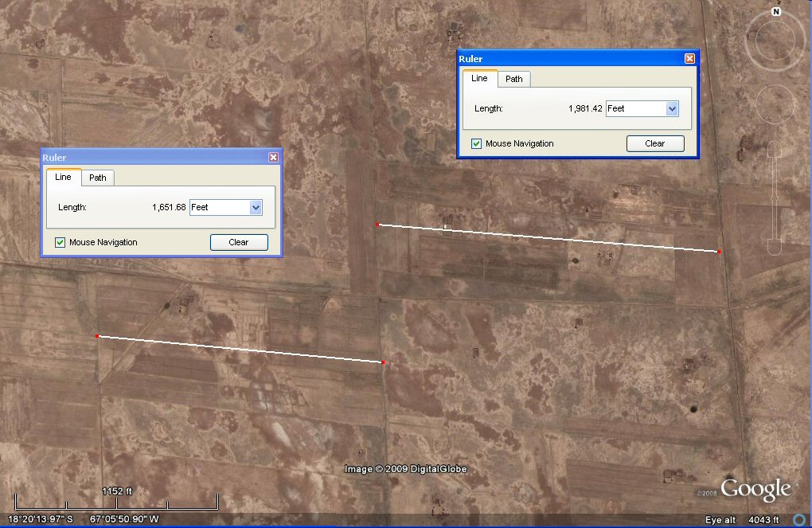Screen dimensions: 812x528
Task: Click the zoom in end of zoom slider
Action: tap(775, 148)
